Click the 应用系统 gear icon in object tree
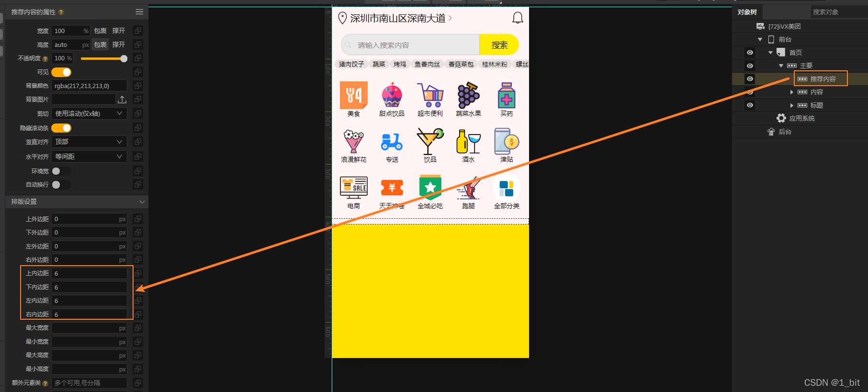Screen dimensions: 868x392 click(781, 118)
